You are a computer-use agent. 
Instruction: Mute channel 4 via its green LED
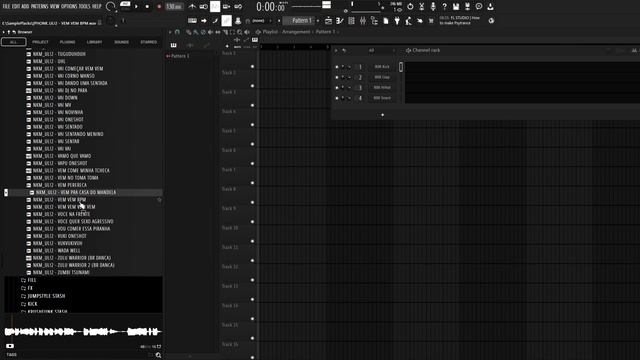coord(337,98)
